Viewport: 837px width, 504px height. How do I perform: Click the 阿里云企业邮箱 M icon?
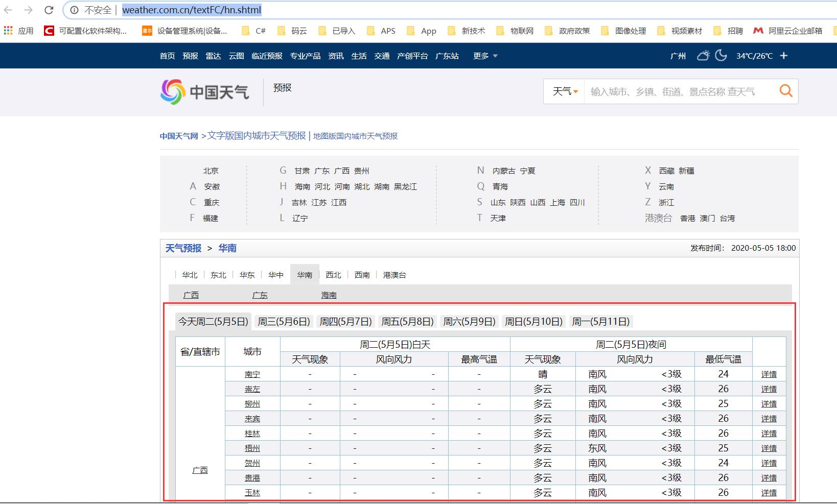pos(757,30)
